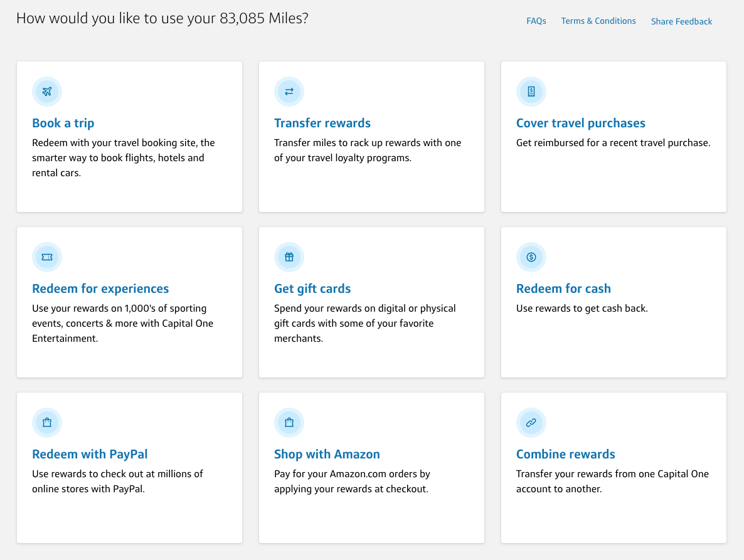The image size is (744, 560).
Task: Open Shop with Amazon
Action: click(x=327, y=454)
